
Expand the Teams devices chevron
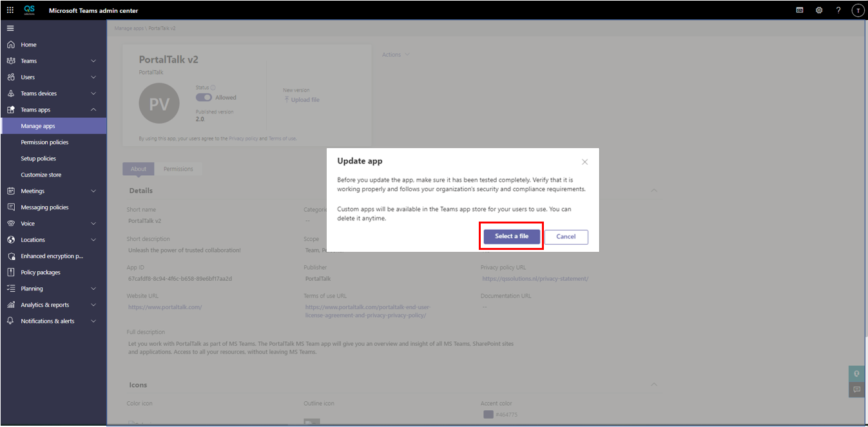pos(93,93)
